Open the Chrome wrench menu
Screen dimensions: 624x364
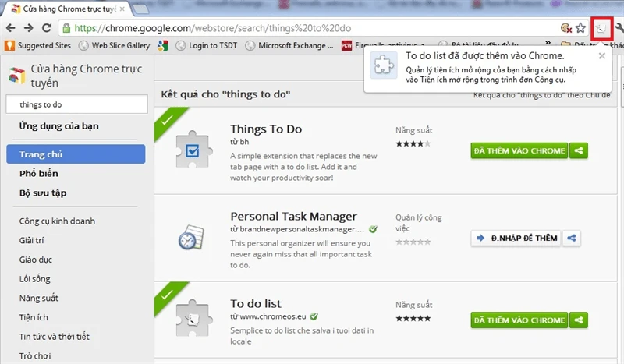[x=619, y=28]
